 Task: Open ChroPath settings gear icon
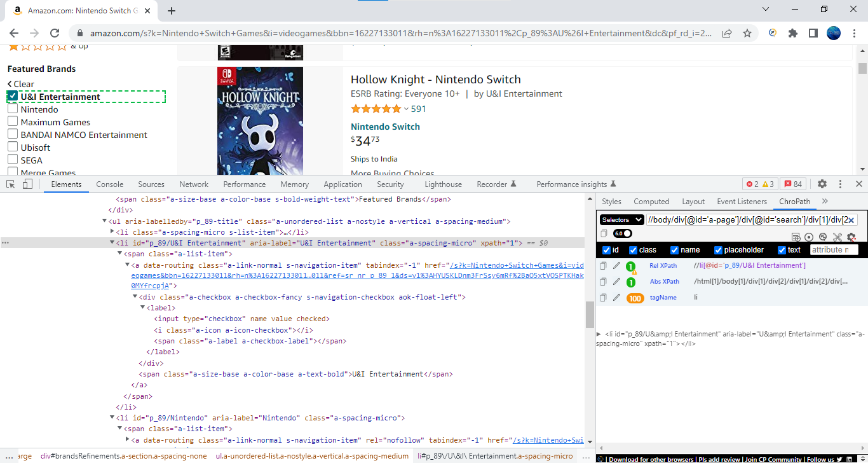tap(851, 237)
